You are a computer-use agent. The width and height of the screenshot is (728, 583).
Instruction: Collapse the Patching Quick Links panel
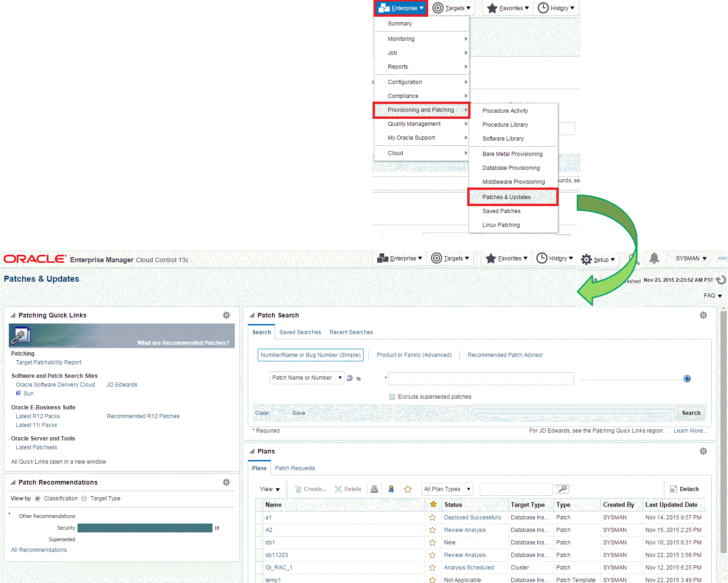(x=13, y=315)
